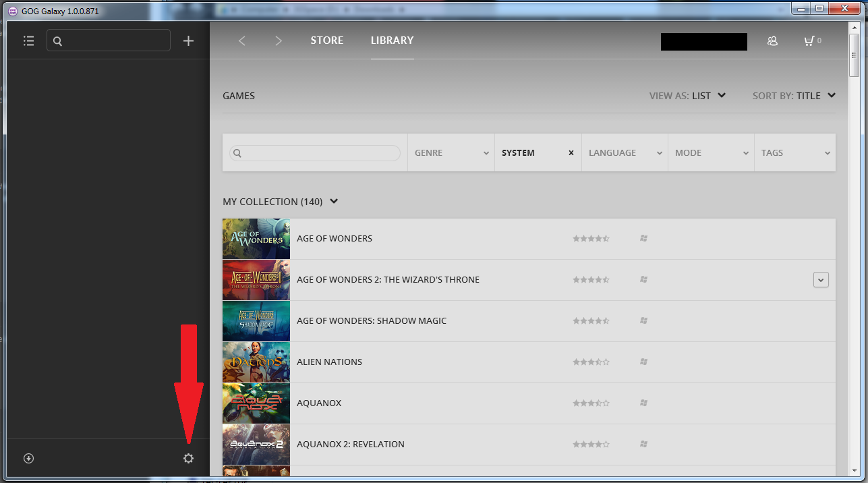Screen dimensions: 868x483
Task: Open the friends icon
Action: [773, 41]
